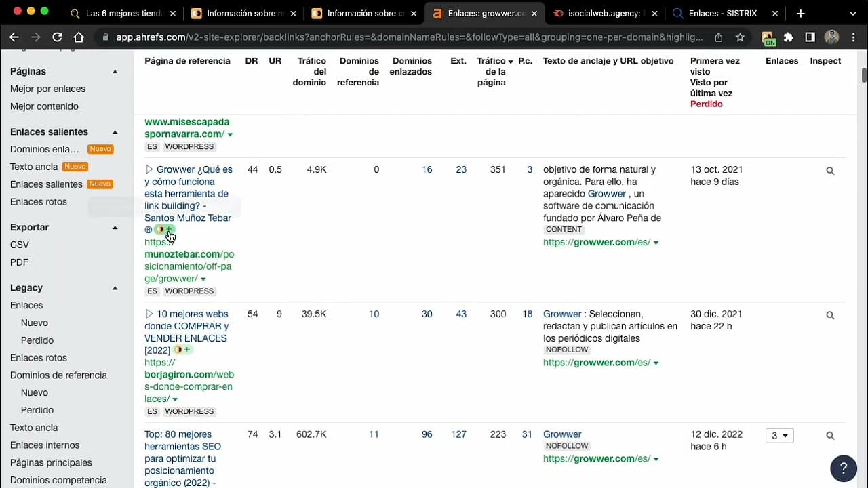
Task: Share this page from the address bar
Action: click(x=719, y=37)
